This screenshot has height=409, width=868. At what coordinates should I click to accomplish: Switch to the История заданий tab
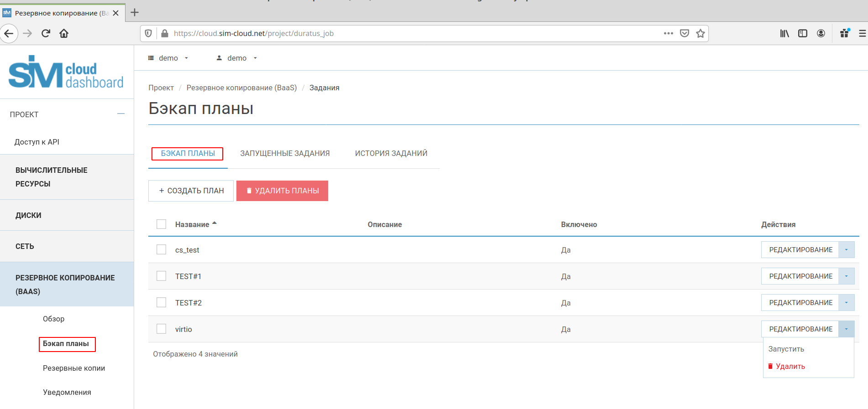tap(391, 153)
